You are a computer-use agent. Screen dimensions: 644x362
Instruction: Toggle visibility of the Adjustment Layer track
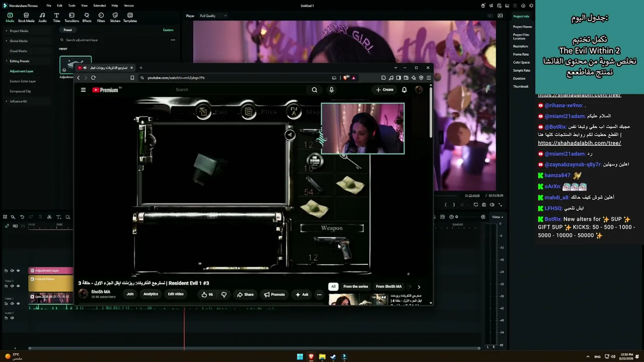(x=18, y=271)
